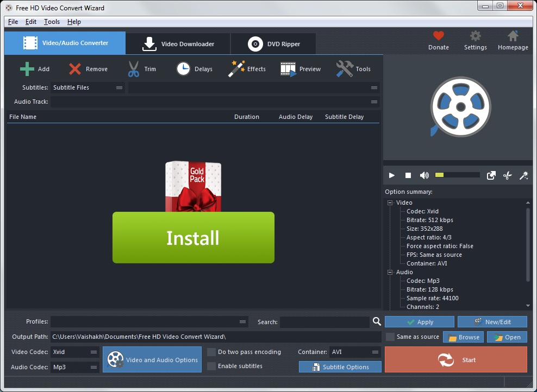Open the subtitle path dropdown
537x392 pixels.
coord(254,87)
